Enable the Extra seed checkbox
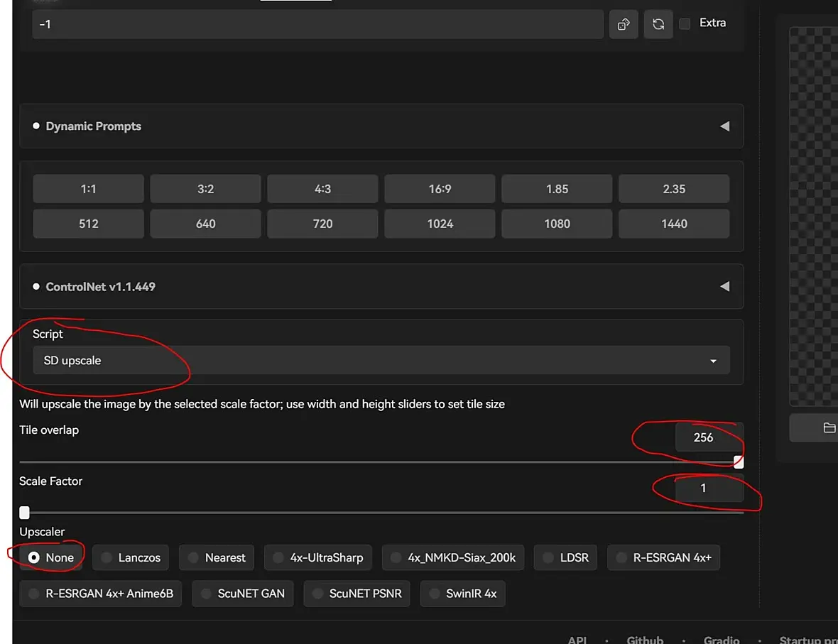Screen dimensions: 838x644 point(685,23)
